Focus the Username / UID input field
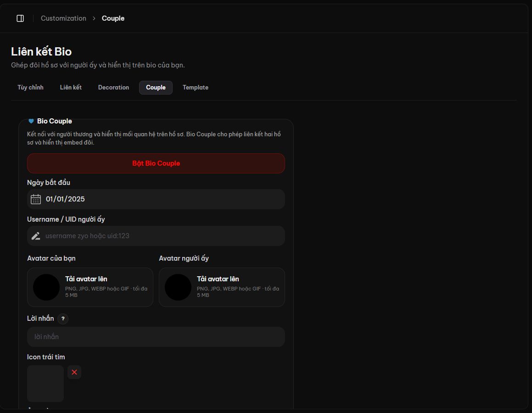Screen dimensions: 532x413 click(156, 236)
